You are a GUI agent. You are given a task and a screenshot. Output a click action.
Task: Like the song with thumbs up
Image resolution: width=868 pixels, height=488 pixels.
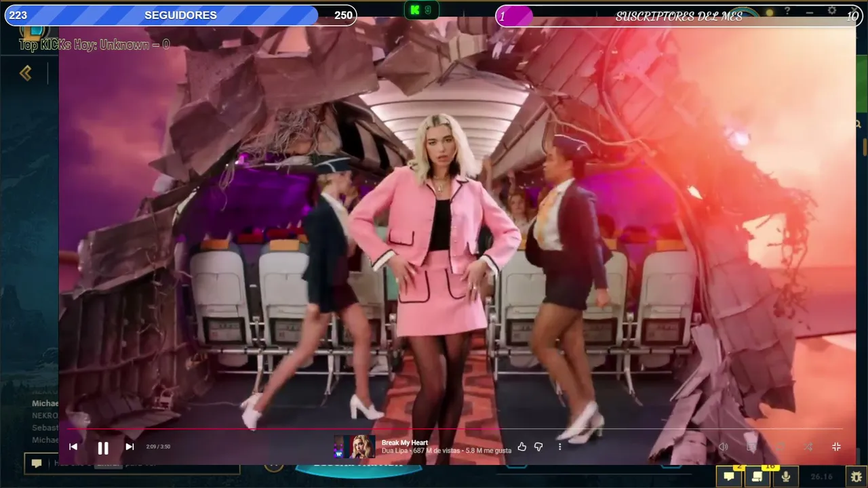pyautogui.click(x=521, y=447)
